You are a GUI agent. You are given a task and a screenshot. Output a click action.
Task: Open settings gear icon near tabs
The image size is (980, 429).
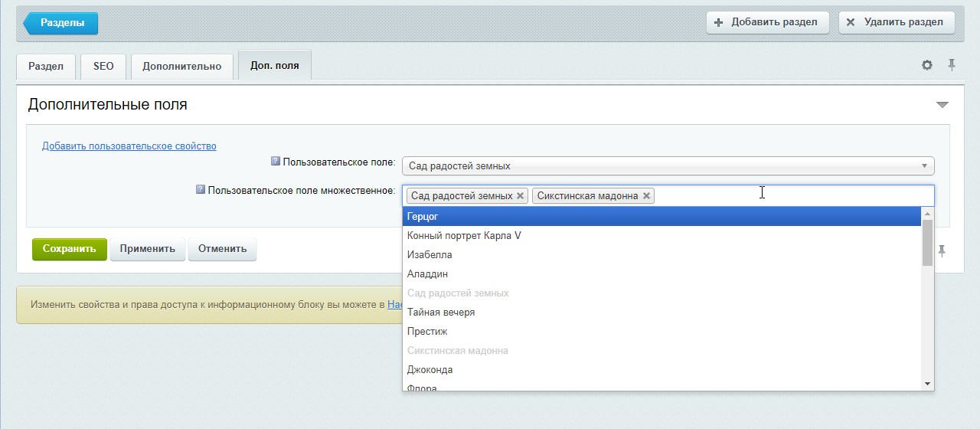click(x=927, y=65)
